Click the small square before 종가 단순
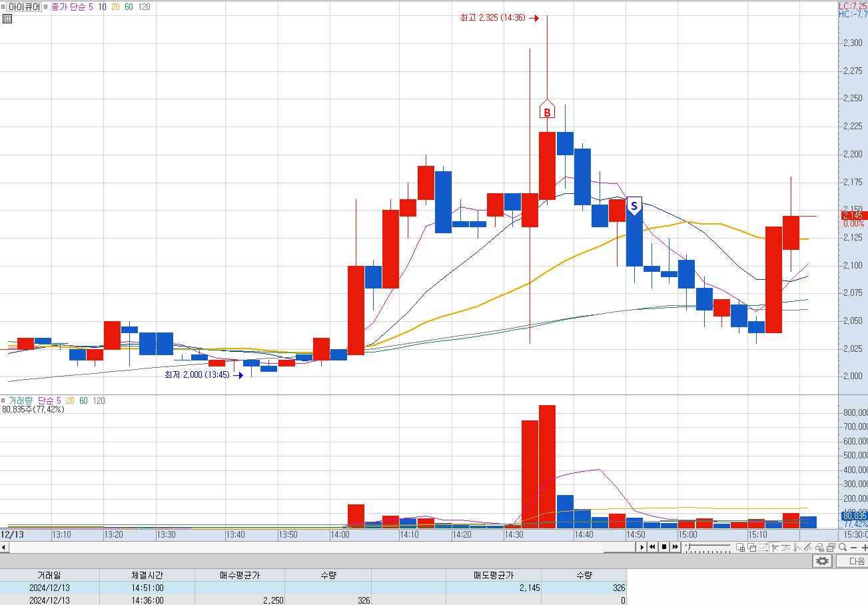The image size is (868, 605). click(x=47, y=7)
